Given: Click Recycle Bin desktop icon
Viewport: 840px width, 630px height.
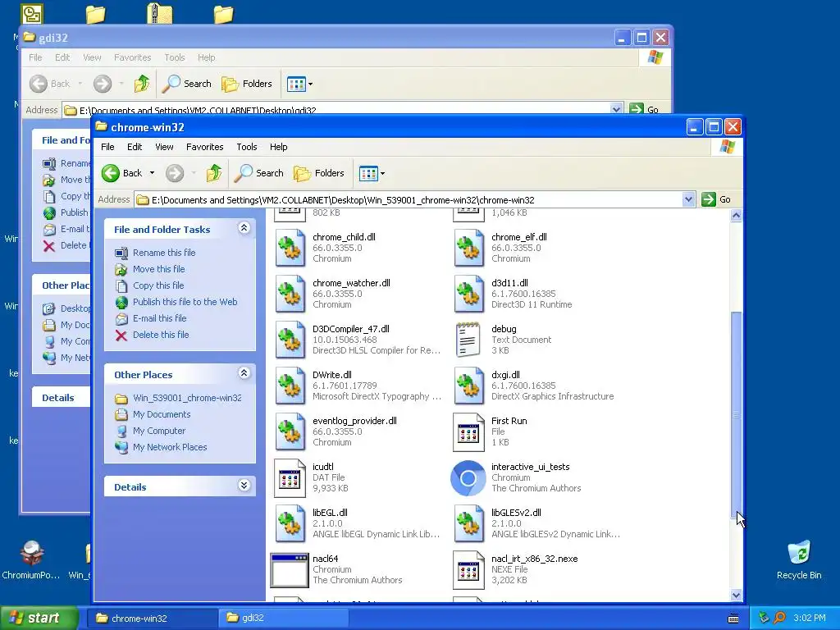Looking at the screenshot, I should (799, 552).
